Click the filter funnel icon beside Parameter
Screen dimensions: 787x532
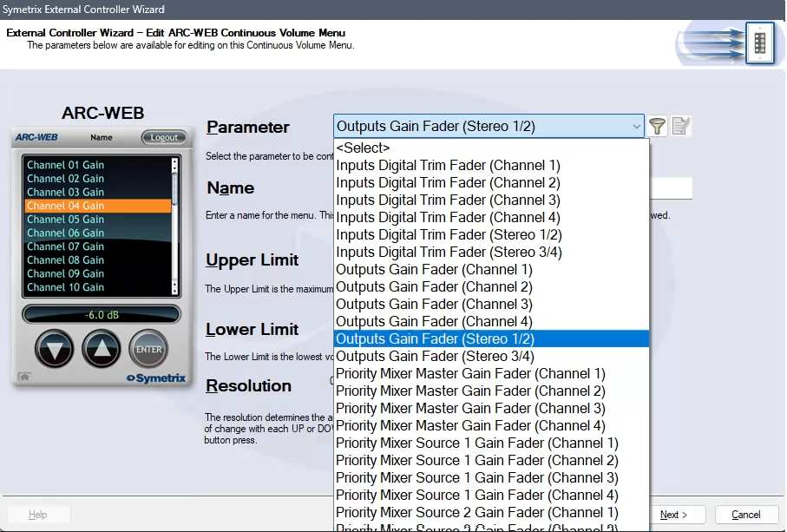pyautogui.click(x=658, y=127)
